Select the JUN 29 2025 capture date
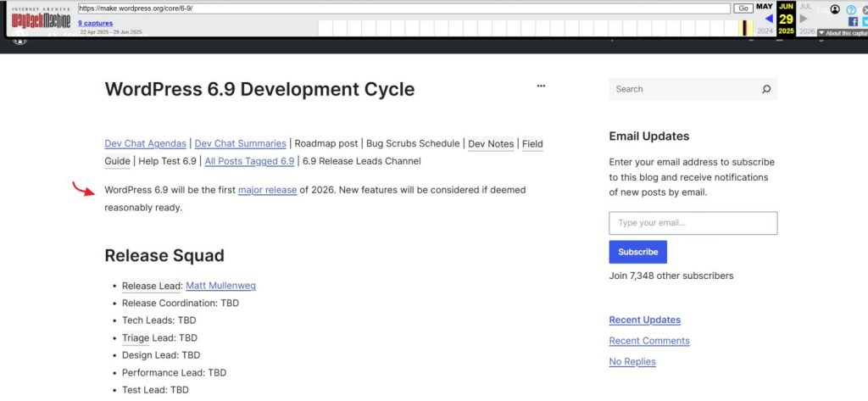Viewport: 868px width, 401px height. coord(786,19)
